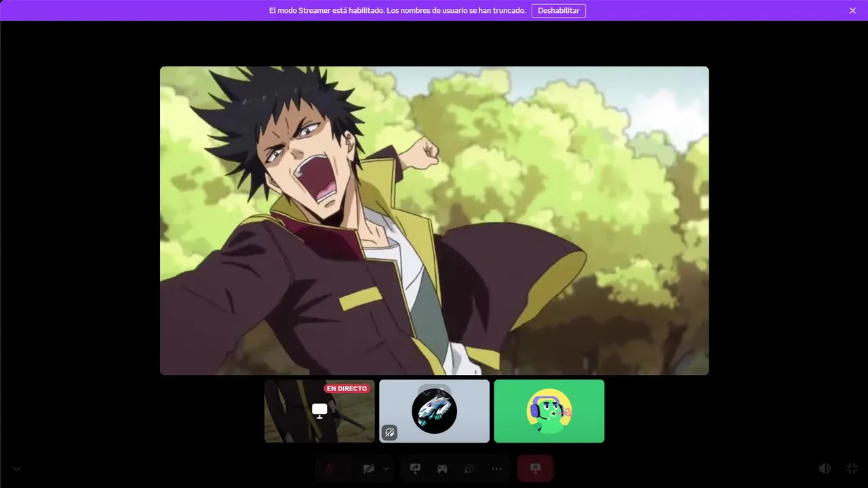The height and width of the screenshot is (488, 868).
Task: Exit full screen with the collapse icon
Action: 852,468
